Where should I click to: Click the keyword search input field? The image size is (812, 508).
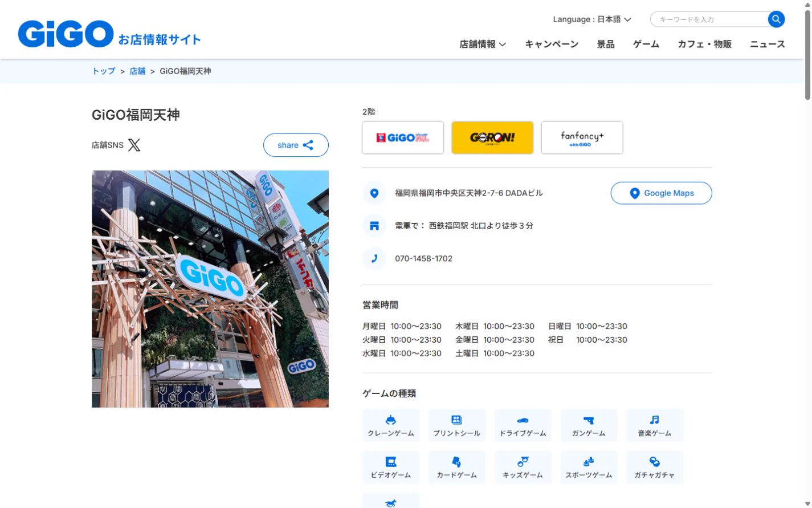[x=710, y=19]
